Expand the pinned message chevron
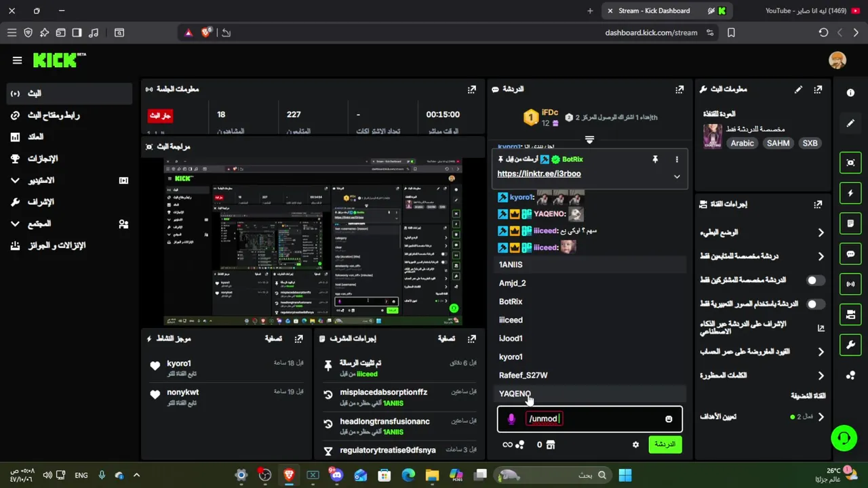The image size is (868, 488). [x=677, y=177]
